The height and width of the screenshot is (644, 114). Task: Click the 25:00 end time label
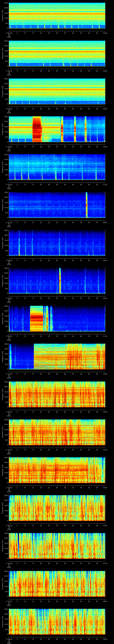105,109
